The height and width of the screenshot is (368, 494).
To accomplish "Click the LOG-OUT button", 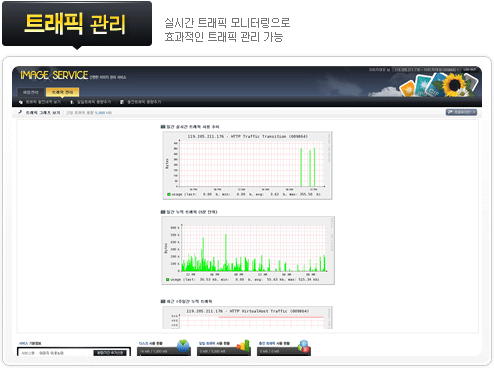I will pos(469,69).
